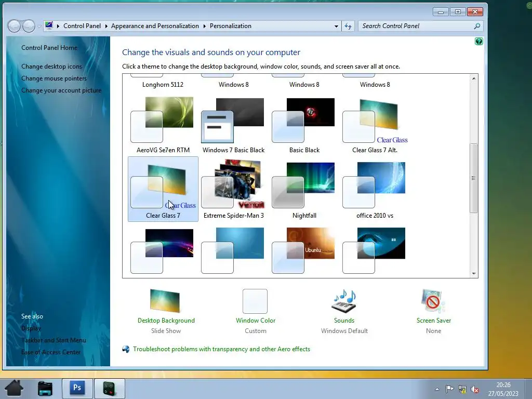Select the plain blue wallpaper theme
Viewport: 532px width, 399px height.
coord(233,250)
